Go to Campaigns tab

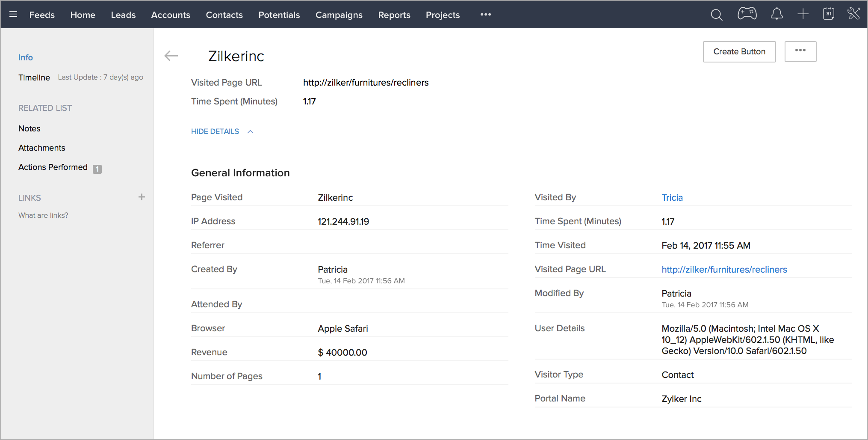click(x=339, y=15)
